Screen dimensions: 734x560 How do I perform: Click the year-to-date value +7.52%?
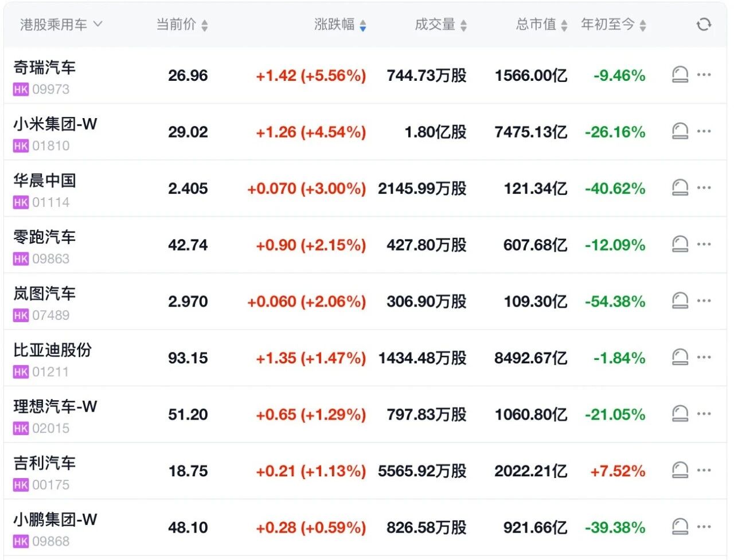(x=618, y=471)
